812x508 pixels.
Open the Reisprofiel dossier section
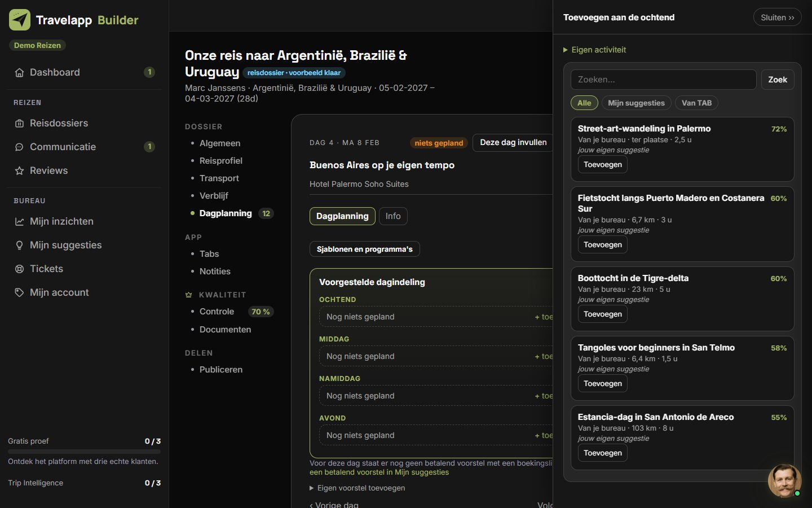pyautogui.click(x=220, y=161)
